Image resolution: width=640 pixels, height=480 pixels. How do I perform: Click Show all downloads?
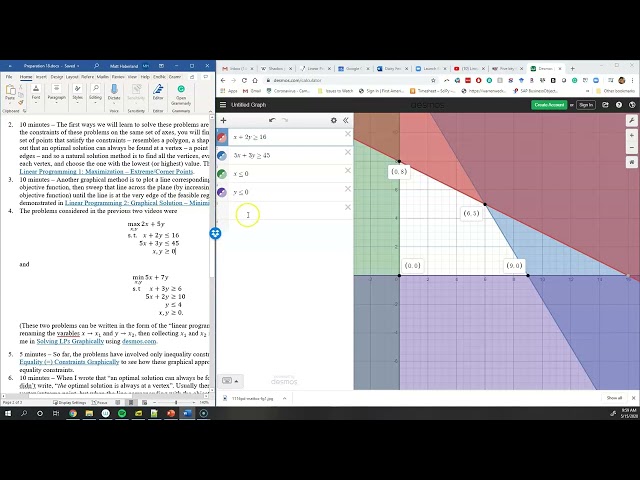click(614, 398)
